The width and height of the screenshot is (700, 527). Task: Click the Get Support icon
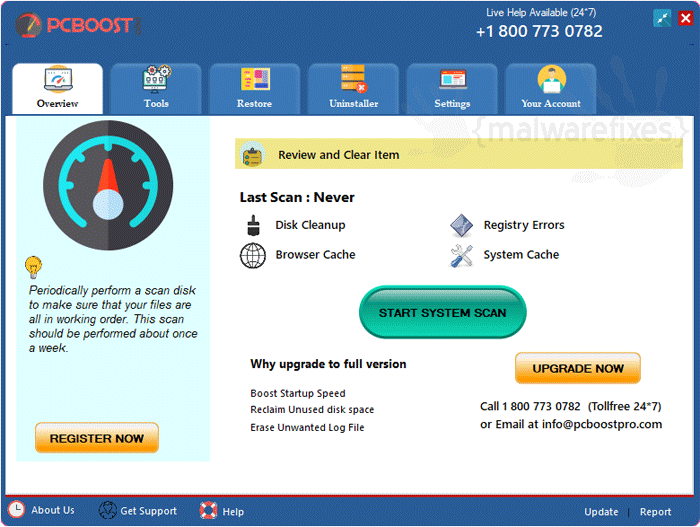[107, 510]
